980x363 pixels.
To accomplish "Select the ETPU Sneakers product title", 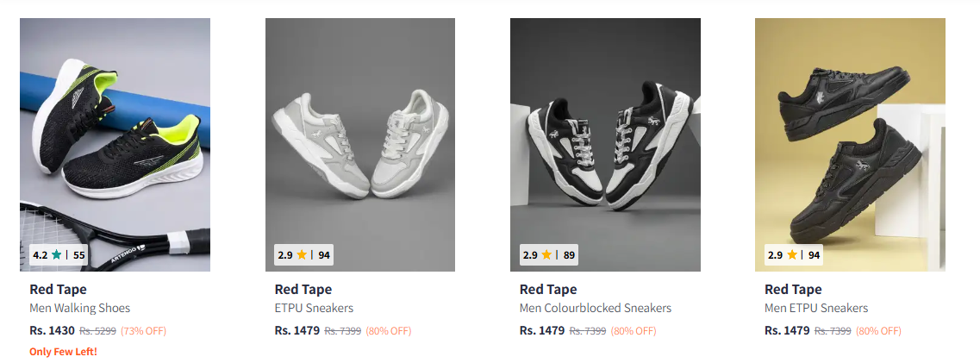I will [314, 308].
